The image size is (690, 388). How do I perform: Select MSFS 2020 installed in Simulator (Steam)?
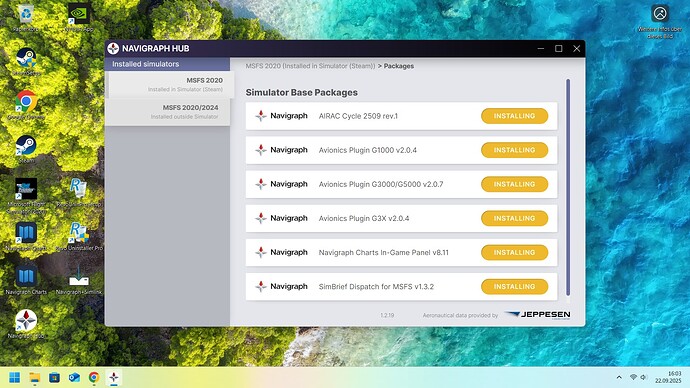point(170,84)
